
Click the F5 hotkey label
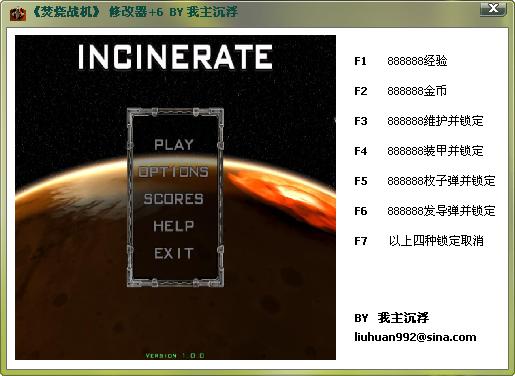pos(361,181)
